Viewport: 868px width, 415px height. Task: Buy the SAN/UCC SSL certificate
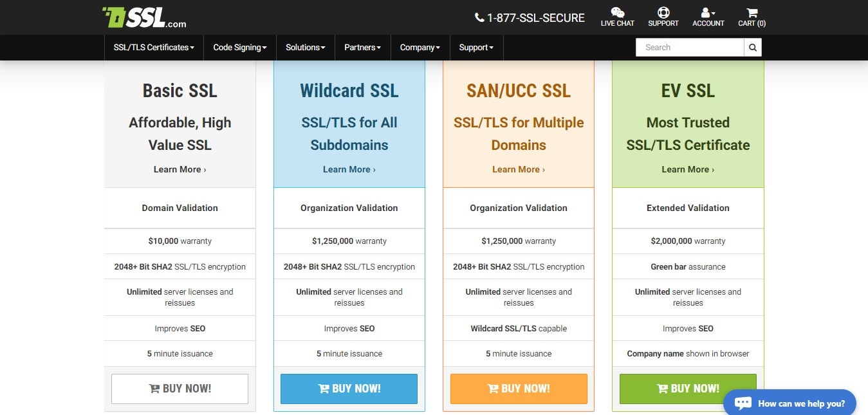(x=519, y=389)
